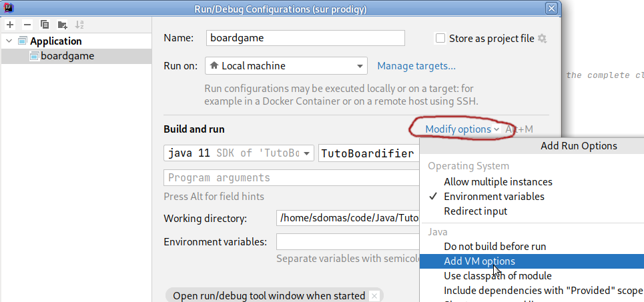The image size is (644, 302).
Task: Click the Program arguments field
Action: pos(291,178)
